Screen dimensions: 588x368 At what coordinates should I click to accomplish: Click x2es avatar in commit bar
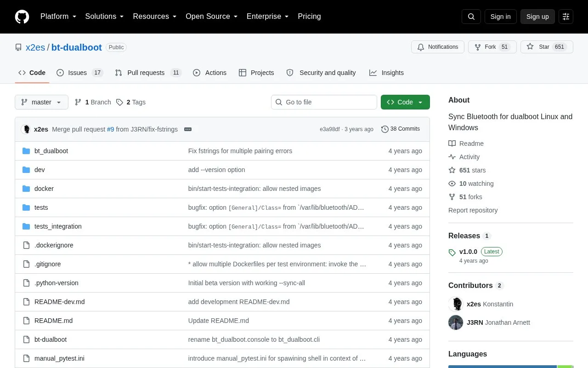click(x=26, y=129)
